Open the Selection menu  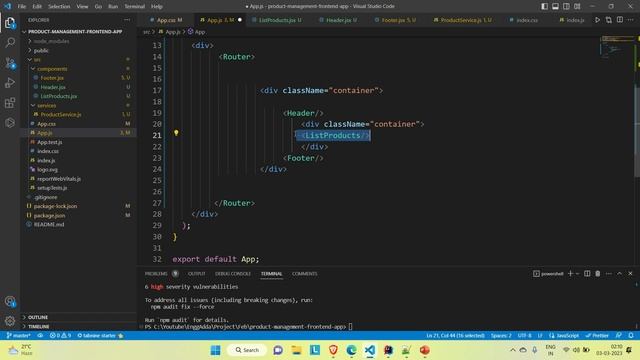[x=59, y=6]
